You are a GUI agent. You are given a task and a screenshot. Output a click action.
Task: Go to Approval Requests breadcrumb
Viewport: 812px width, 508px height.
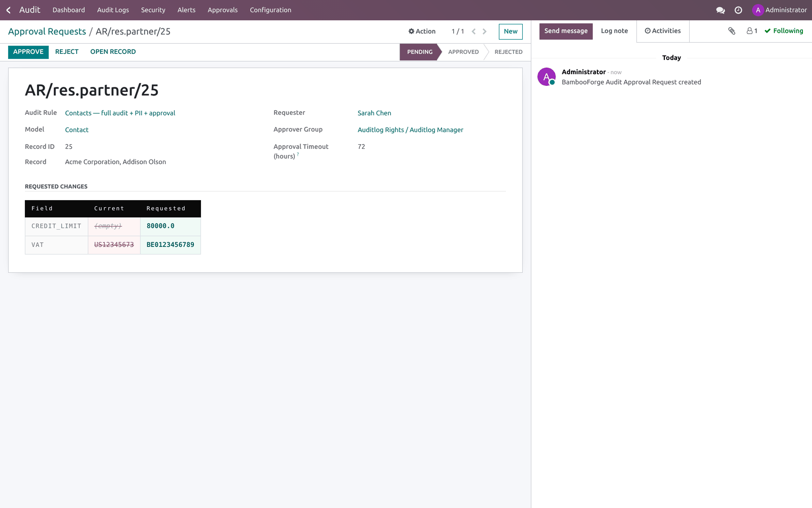pos(47,31)
